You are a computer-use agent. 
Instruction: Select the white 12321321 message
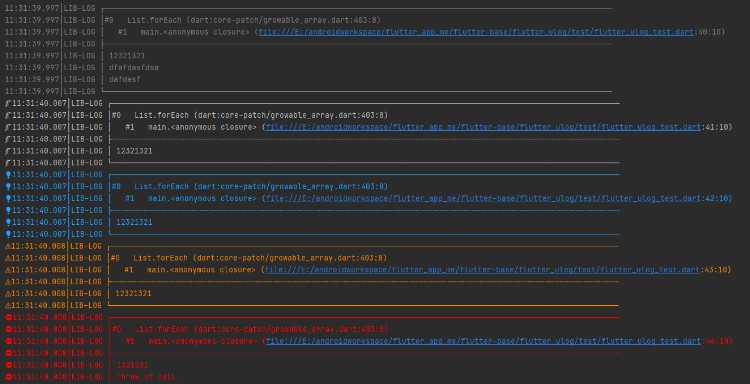pos(134,151)
